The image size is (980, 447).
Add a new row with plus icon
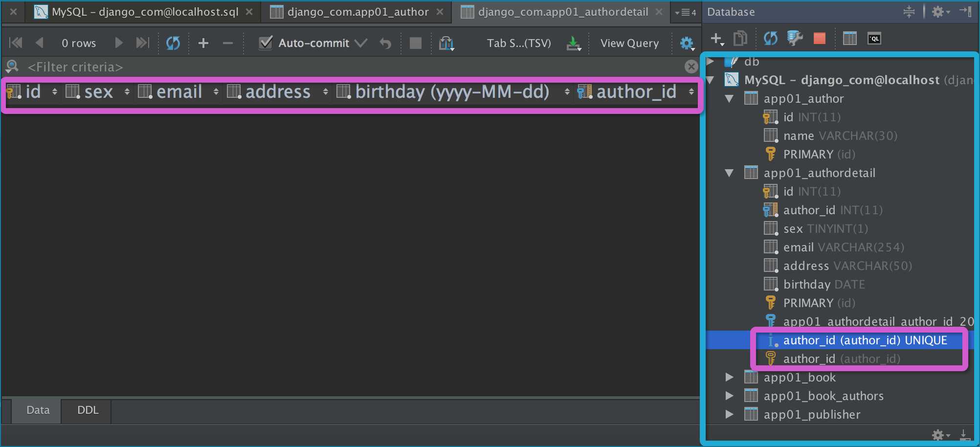pos(203,43)
